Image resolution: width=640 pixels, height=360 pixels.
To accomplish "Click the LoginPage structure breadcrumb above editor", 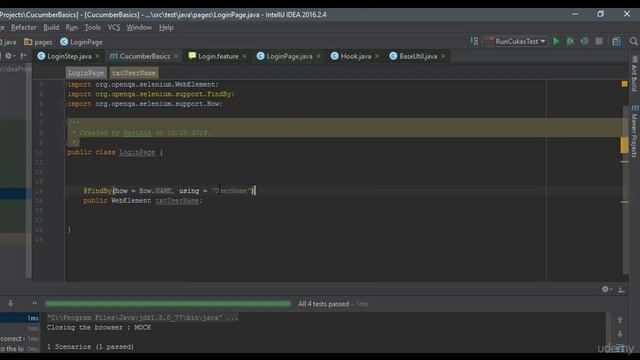I will click(x=86, y=73).
